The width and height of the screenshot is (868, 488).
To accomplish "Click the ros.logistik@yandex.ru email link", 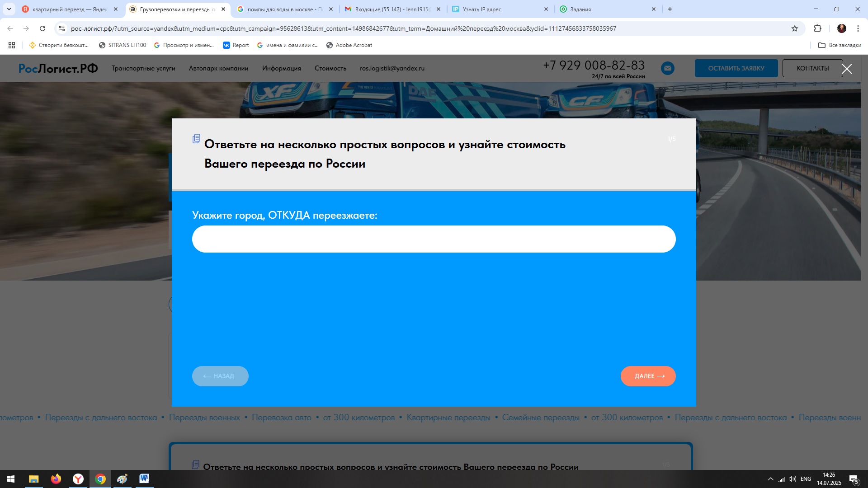I will (x=392, y=68).
